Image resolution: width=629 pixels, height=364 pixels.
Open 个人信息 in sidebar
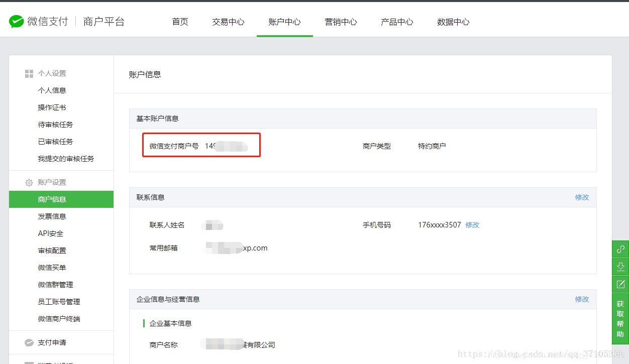pos(52,90)
